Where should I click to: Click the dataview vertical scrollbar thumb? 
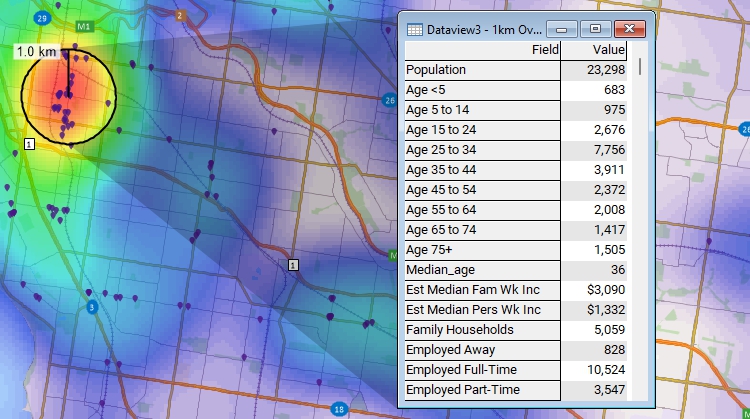[x=639, y=67]
